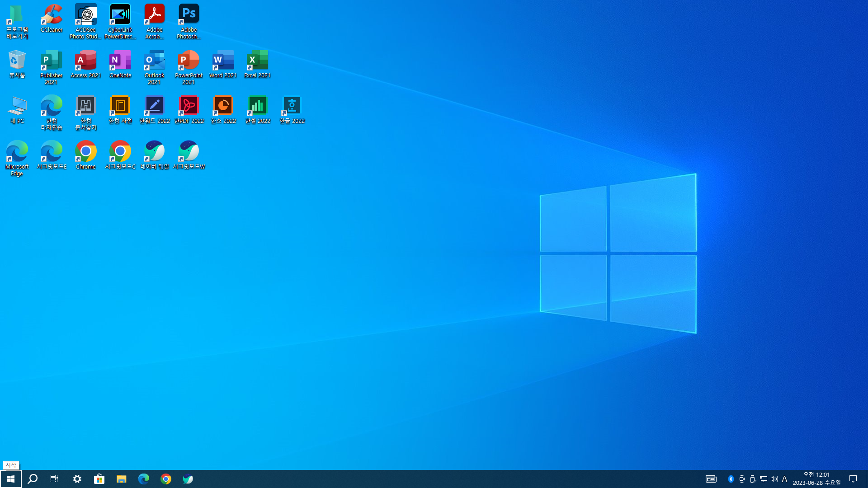Open Task View from the taskbar
This screenshot has width=868, height=488.
54,479
